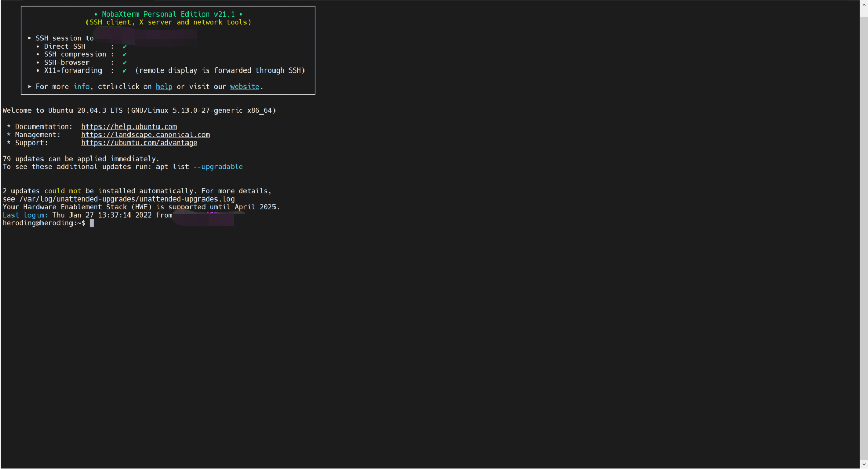Click the vertical scrollbar track
Image resolution: width=868 pixels, height=469 pixels.
click(x=864, y=238)
